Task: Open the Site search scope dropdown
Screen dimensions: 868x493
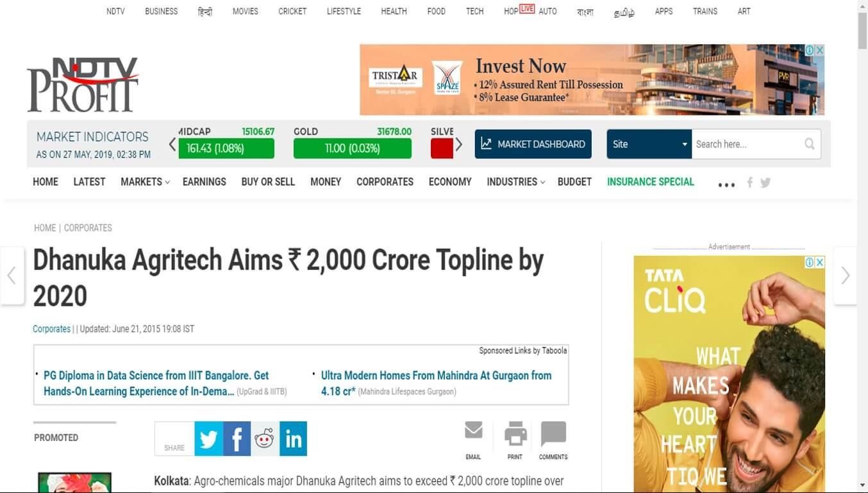Action: [x=649, y=144]
